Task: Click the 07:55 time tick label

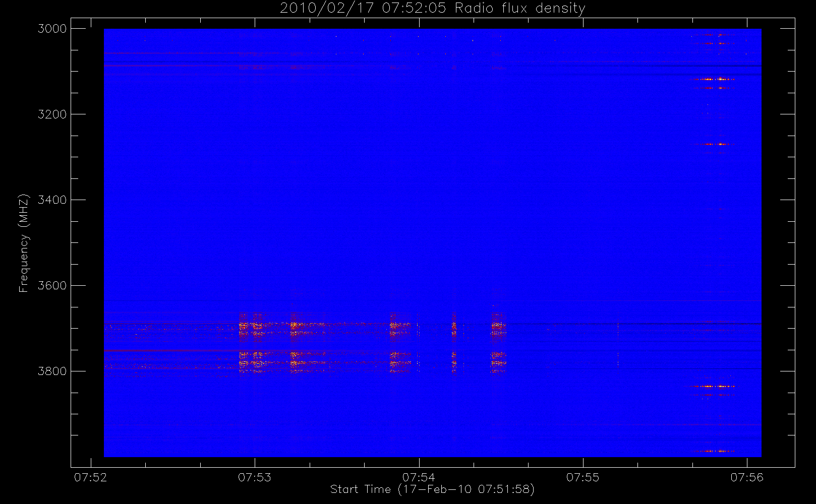Action: [583, 477]
